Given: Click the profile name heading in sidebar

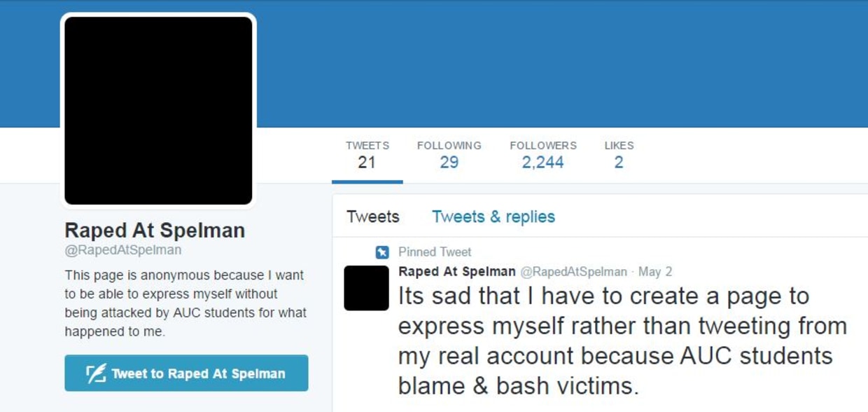Looking at the screenshot, I should pyautogui.click(x=155, y=230).
